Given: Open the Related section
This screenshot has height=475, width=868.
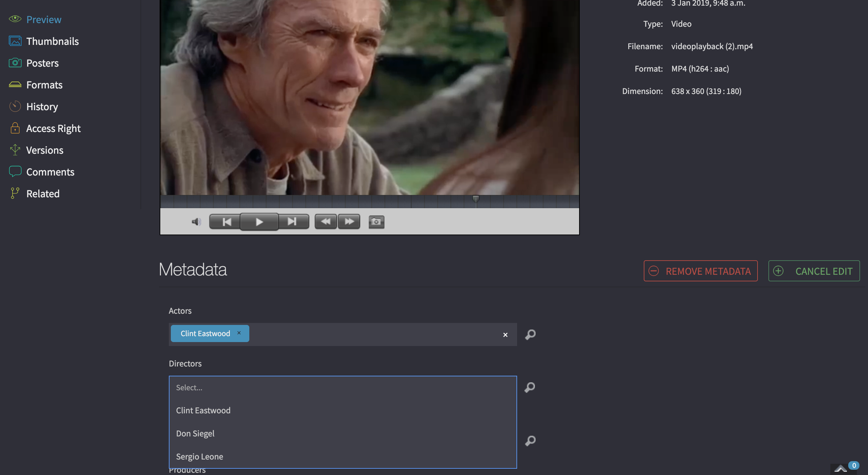Looking at the screenshot, I should coord(43,194).
